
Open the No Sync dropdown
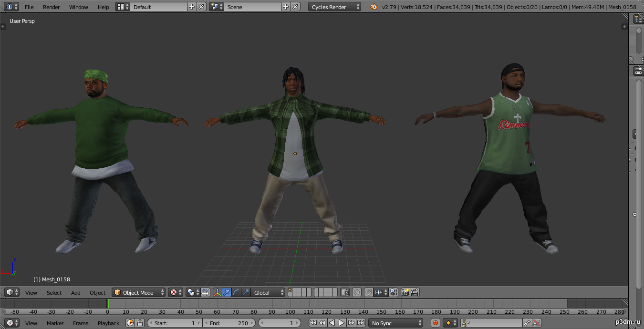[395, 323]
